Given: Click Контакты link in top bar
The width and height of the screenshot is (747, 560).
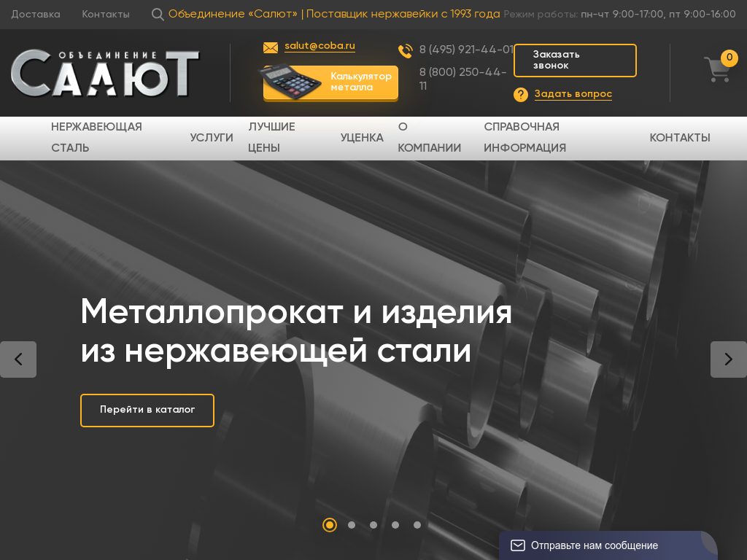Looking at the screenshot, I should tap(106, 15).
